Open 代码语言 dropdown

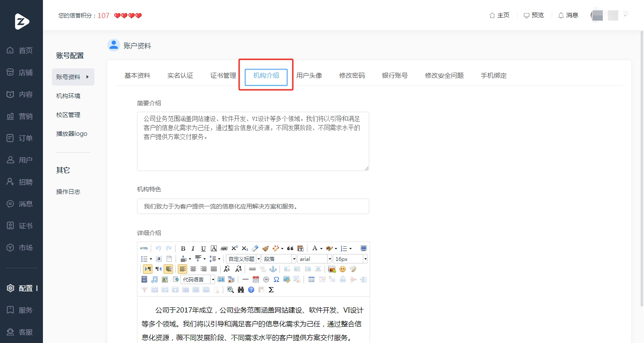[x=198, y=279]
